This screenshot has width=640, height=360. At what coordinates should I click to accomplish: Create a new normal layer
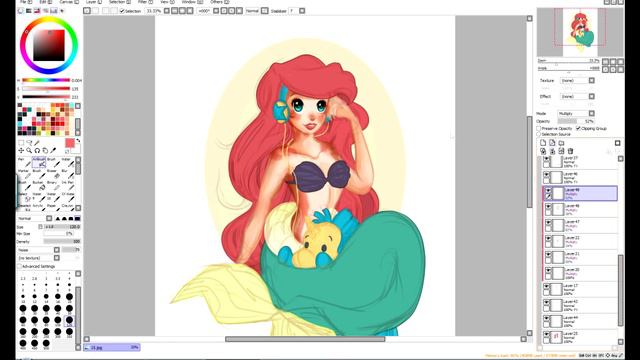[543, 143]
